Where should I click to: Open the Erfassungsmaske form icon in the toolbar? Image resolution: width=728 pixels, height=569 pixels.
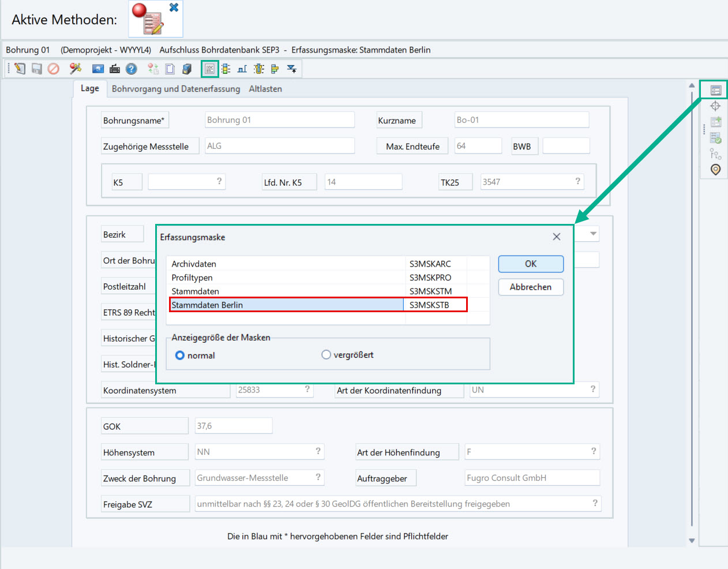click(210, 69)
